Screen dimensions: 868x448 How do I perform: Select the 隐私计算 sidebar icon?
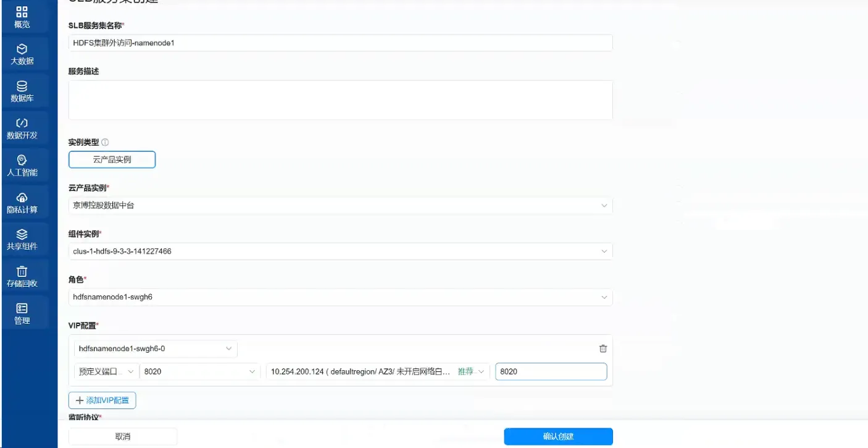[22, 202]
